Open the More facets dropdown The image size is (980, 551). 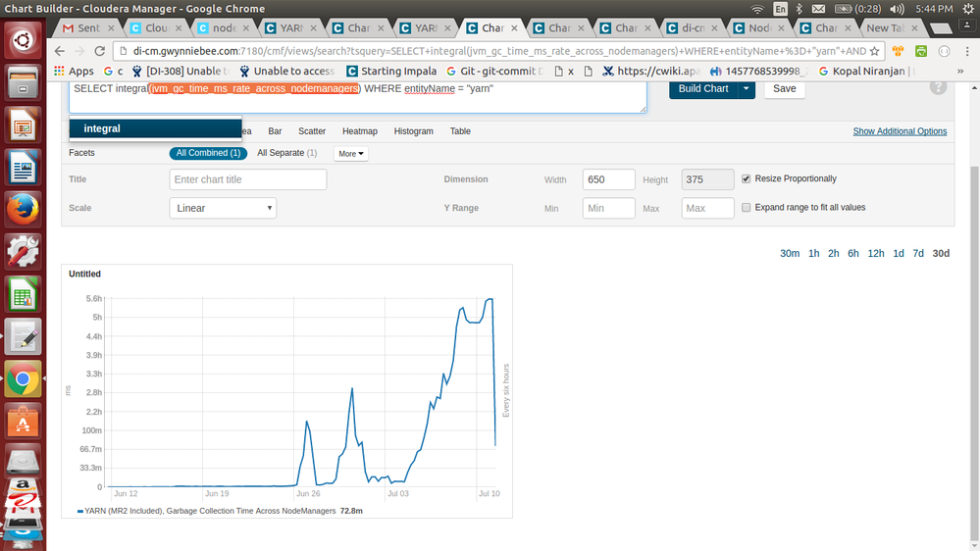coord(350,154)
